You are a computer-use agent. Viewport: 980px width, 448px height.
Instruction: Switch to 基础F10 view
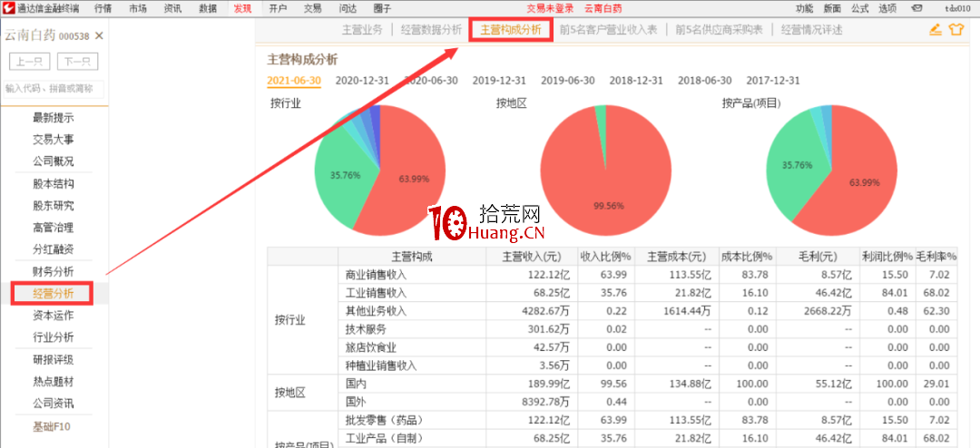click(x=54, y=427)
